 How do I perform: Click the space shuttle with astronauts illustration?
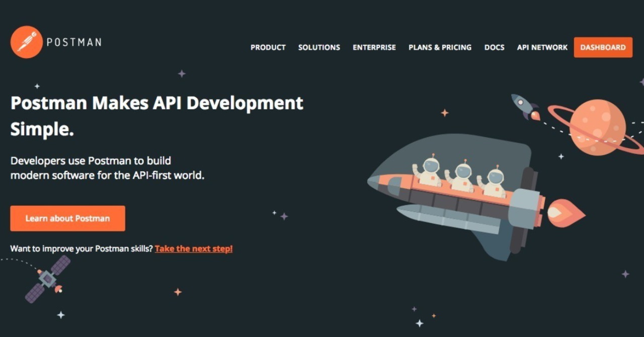coord(475,196)
